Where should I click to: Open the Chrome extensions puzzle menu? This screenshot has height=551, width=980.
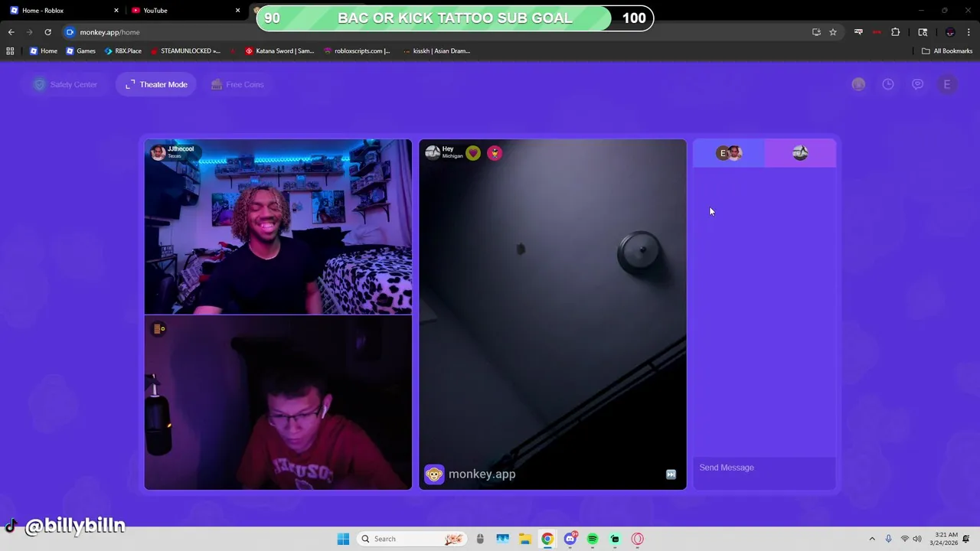[x=895, y=32]
